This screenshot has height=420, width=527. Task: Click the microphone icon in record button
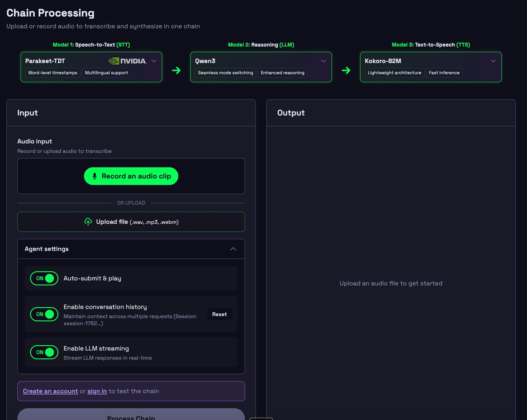tap(95, 176)
